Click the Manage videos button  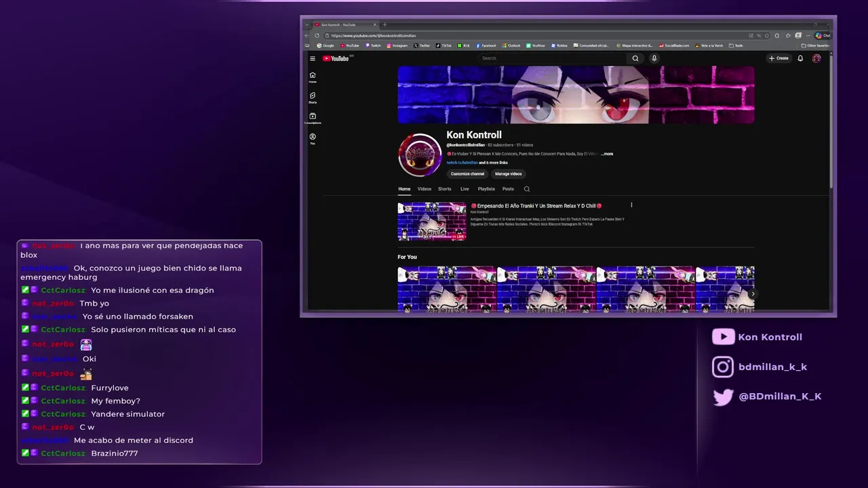(x=508, y=174)
